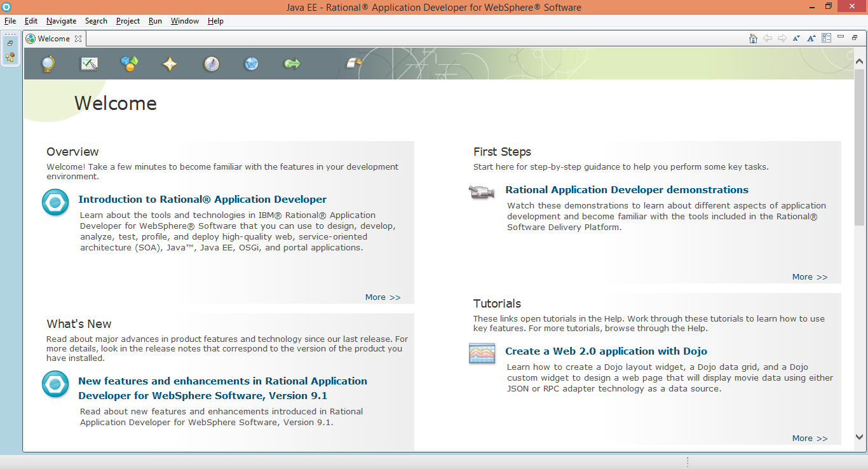
Task: Click More >> in the Overview section
Action: [x=383, y=297]
